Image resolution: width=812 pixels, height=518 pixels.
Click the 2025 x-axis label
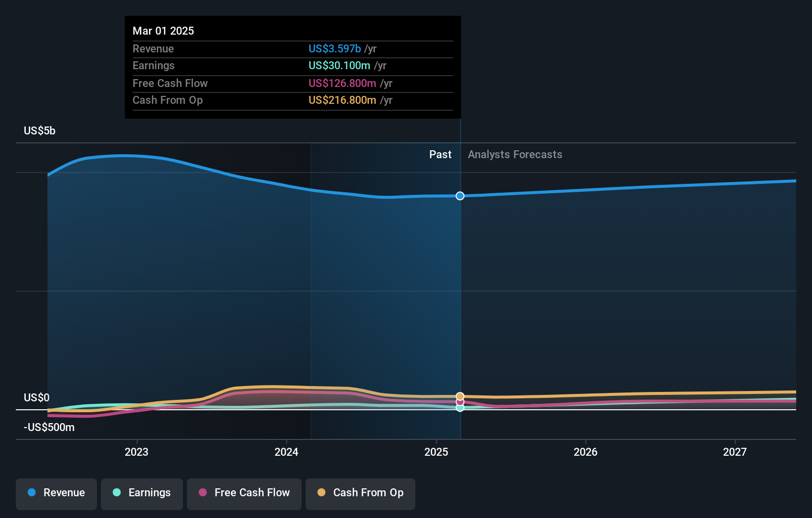436,452
